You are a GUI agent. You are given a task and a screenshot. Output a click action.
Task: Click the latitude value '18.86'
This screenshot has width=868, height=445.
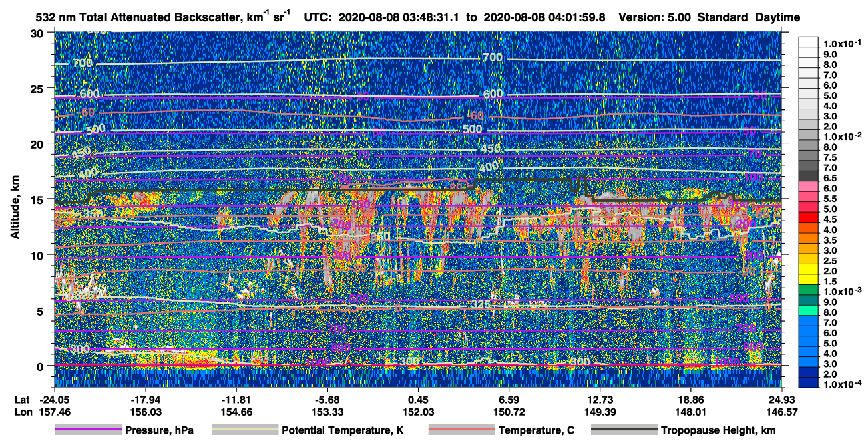pyautogui.click(x=691, y=400)
